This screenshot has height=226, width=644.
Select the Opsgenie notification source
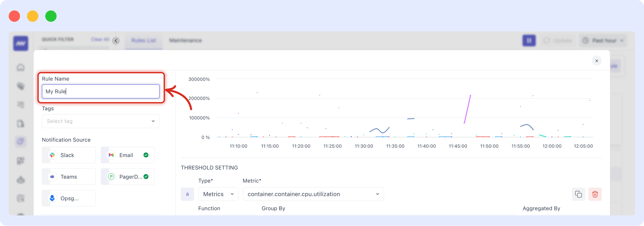pos(69,198)
